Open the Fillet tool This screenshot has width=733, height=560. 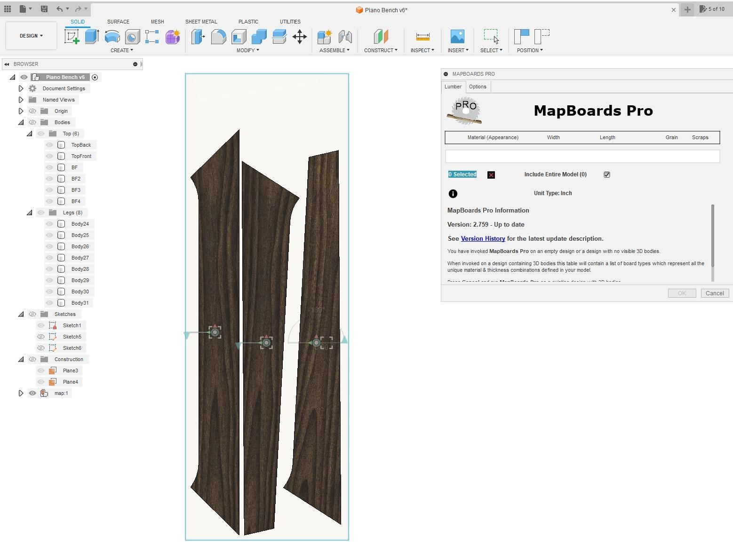pos(218,37)
